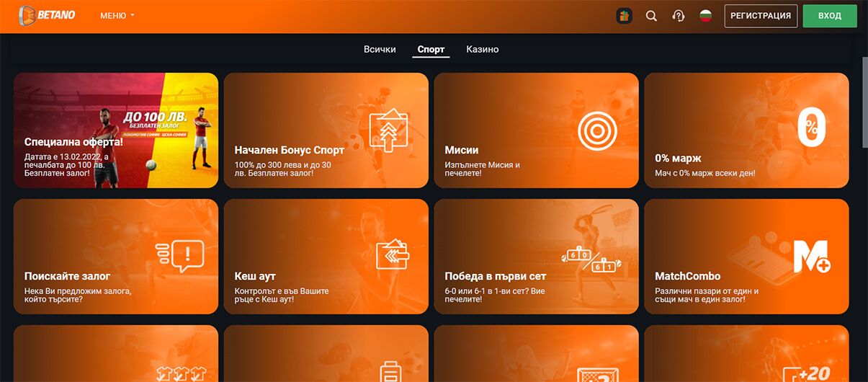Open the Кеш аут card title
868x382 pixels.
point(255,276)
